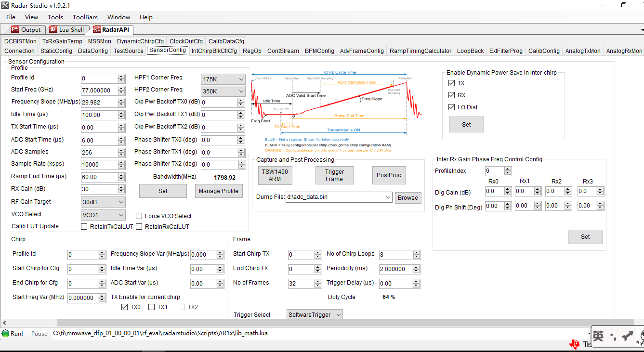Toggle the LO Dist checkbox
Image resolution: width=644 pixels, height=352 pixels.
451,107
